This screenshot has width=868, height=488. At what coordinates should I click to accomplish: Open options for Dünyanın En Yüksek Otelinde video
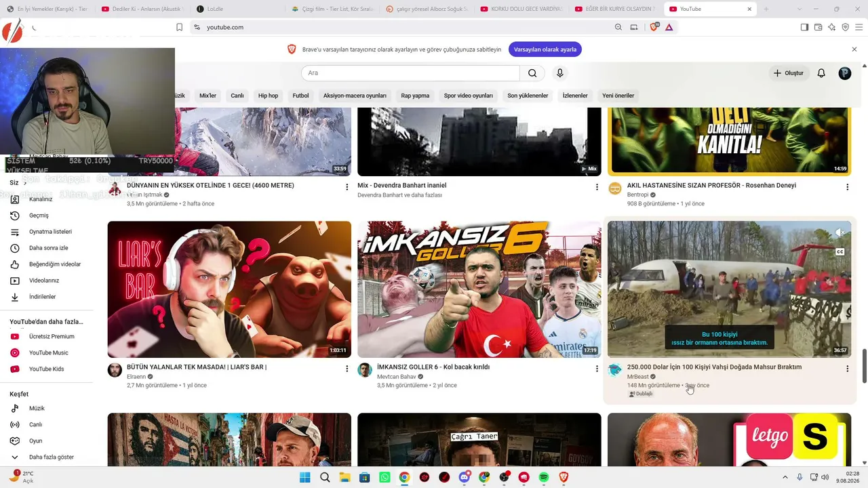347,187
